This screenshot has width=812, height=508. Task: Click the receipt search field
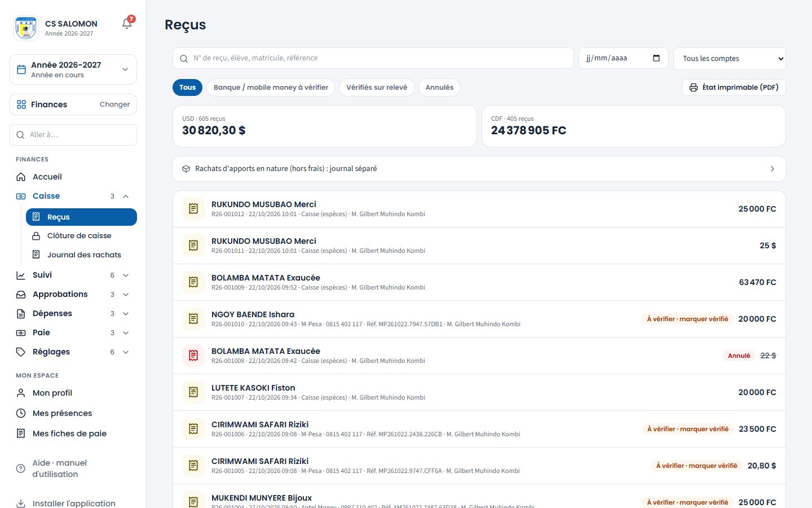373,58
